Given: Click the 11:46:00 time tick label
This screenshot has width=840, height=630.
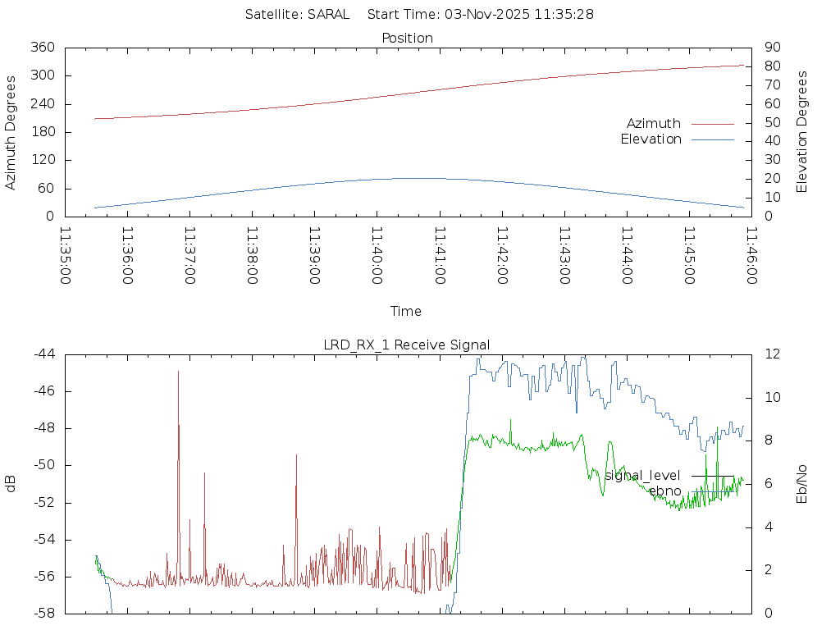Looking at the screenshot, I should [x=751, y=256].
